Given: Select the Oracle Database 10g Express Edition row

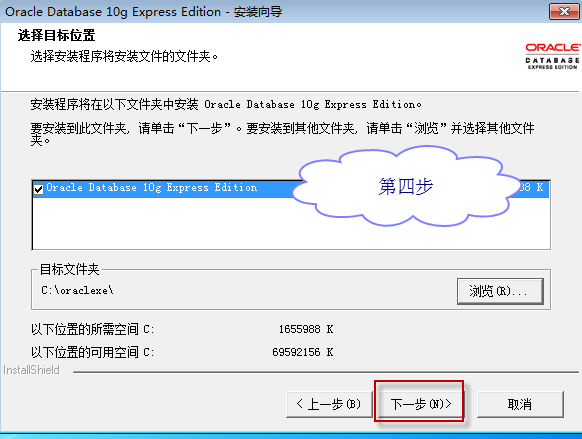Looking at the screenshot, I should (291, 188).
